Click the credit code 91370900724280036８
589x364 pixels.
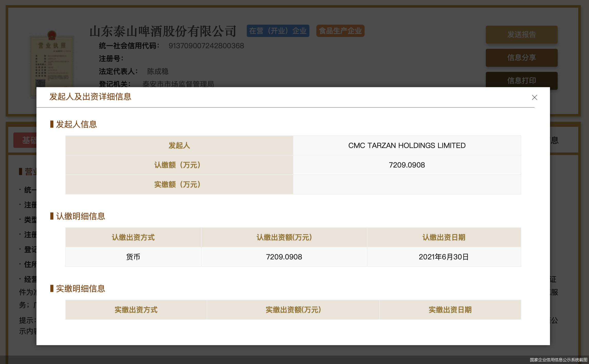(x=206, y=46)
